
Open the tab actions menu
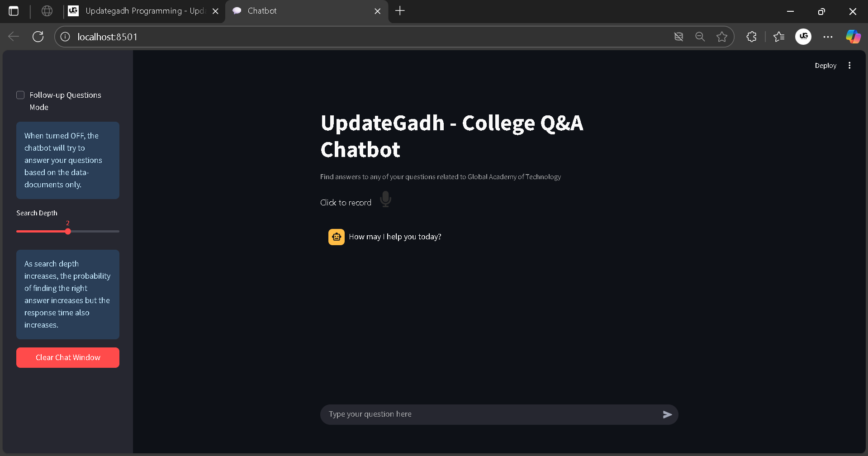tap(14, 11)
